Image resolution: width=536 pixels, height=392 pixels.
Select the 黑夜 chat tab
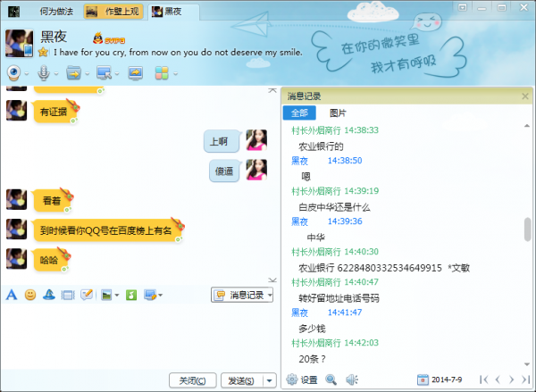(173, 12)
